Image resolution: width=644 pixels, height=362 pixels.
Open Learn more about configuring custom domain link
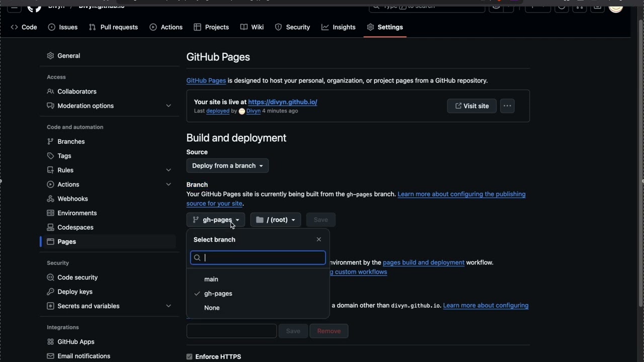coord(486,306)
